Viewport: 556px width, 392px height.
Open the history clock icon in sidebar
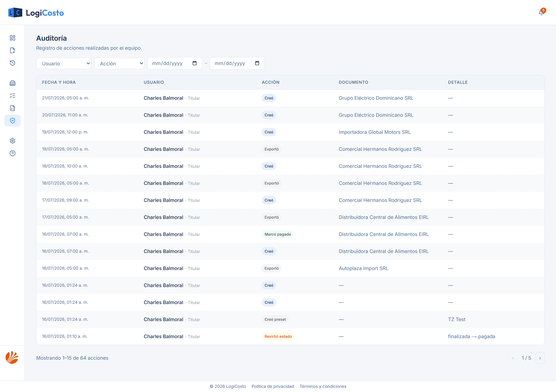[x=12, y=63]
